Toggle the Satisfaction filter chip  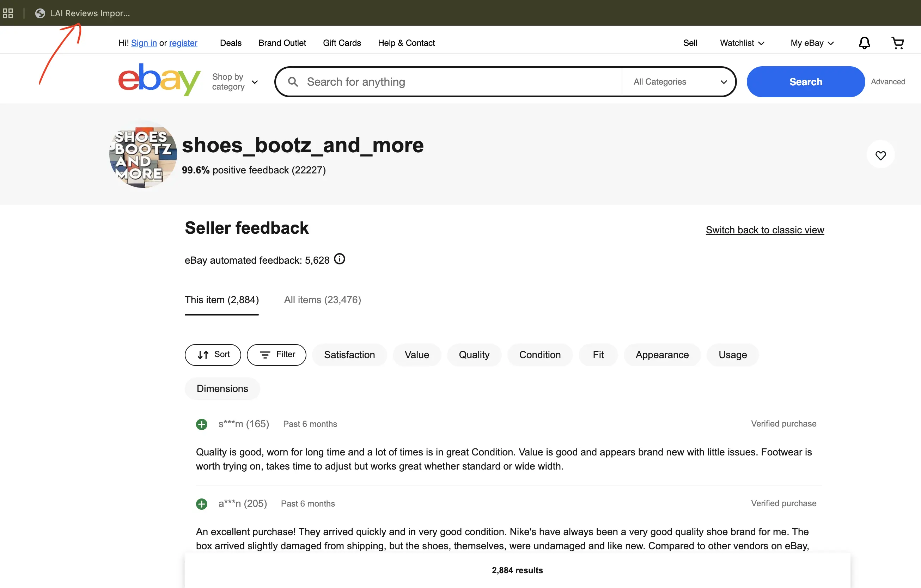point(349,355)
